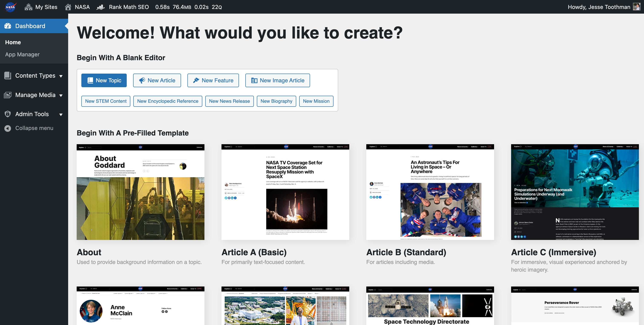This screenshot has width=644, height=325.
Task: Expand the Manage Media submenu arrow
Action: click(x=61, y=95)
